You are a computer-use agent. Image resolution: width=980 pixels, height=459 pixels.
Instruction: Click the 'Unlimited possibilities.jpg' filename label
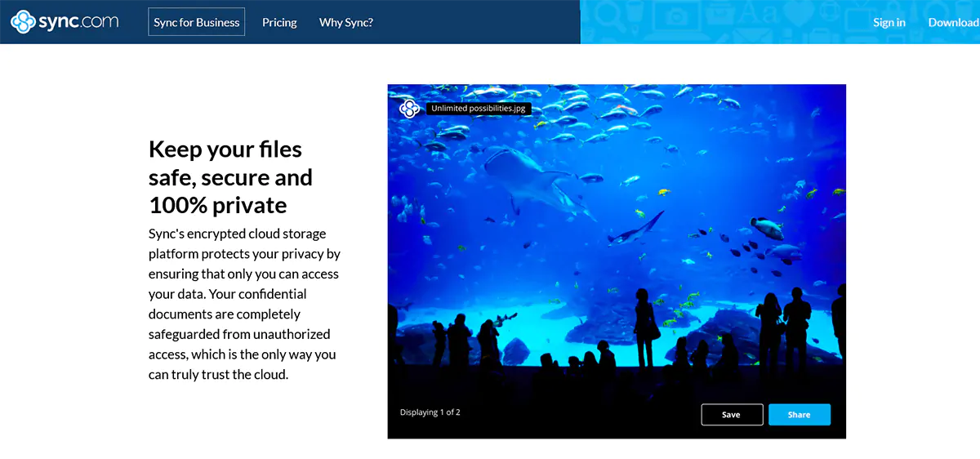(x=479, y=109)
